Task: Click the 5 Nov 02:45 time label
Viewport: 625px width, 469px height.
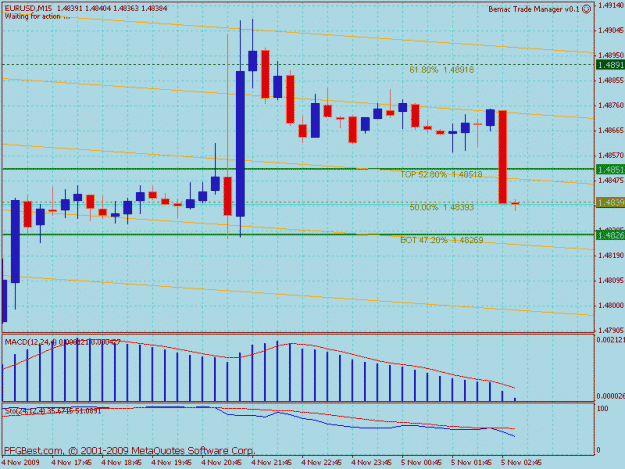Action: coord(521,463)
